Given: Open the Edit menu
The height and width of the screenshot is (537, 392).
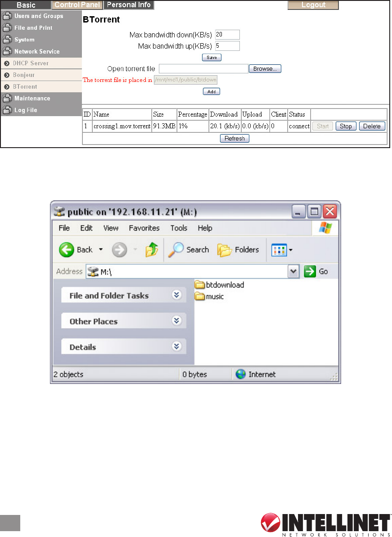Looking at the screenshot, I should 86,228.
